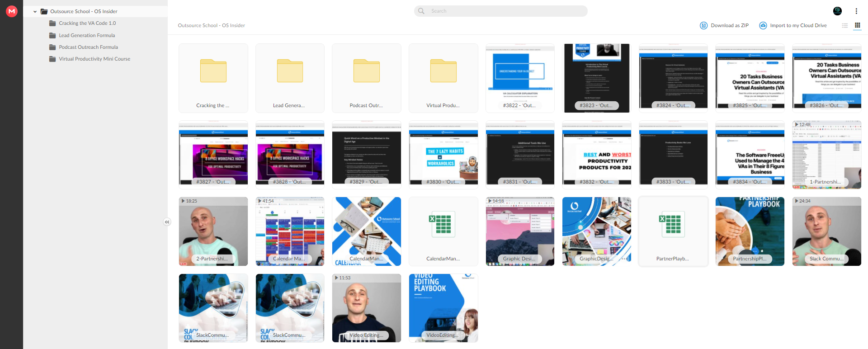868x349 pixels.
Task: Switch to grid thumbnail view
Action: [857, 25]
